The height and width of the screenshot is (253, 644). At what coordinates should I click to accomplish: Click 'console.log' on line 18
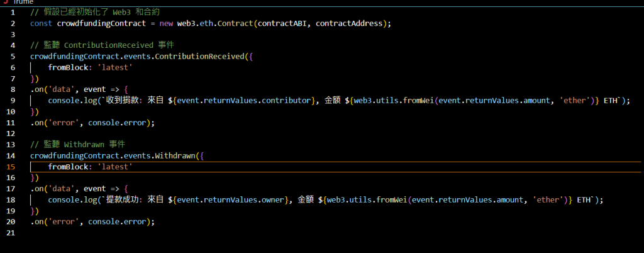[73, 200]
